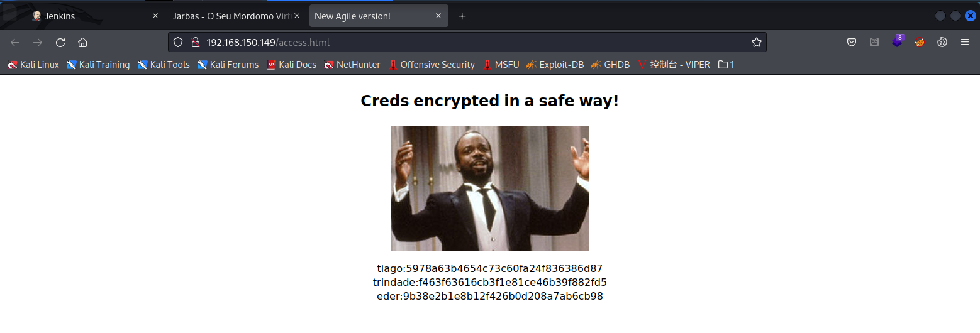The width and height of the screenshot is (980, 333).
Task: Focus the address bar URL field
Action: pos(475,43)
